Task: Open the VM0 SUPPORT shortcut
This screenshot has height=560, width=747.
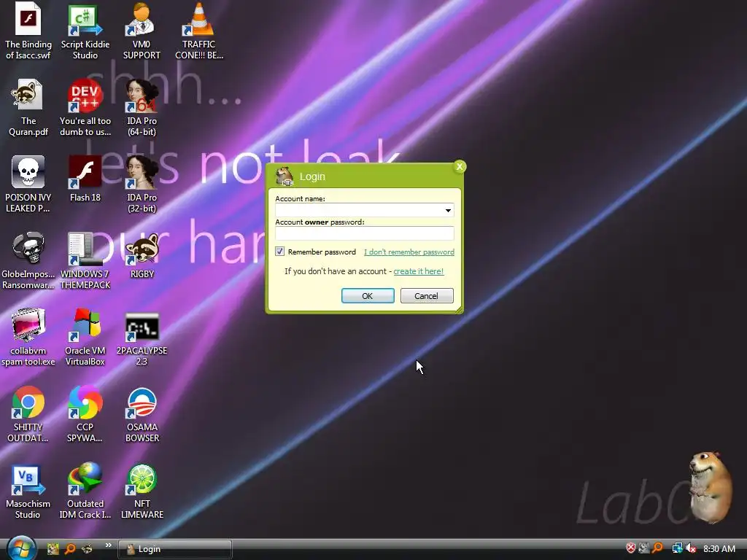Action: click(x=142, y=31)
